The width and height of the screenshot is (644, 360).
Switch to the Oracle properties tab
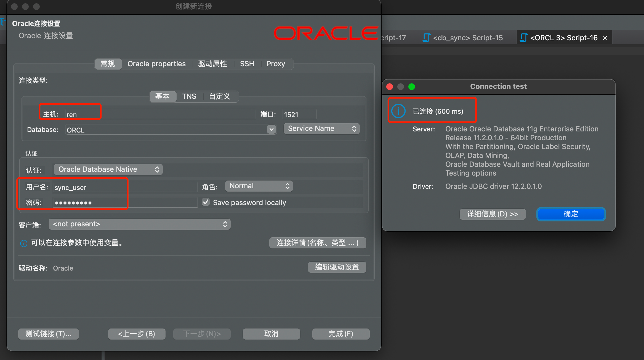[156, 64]
